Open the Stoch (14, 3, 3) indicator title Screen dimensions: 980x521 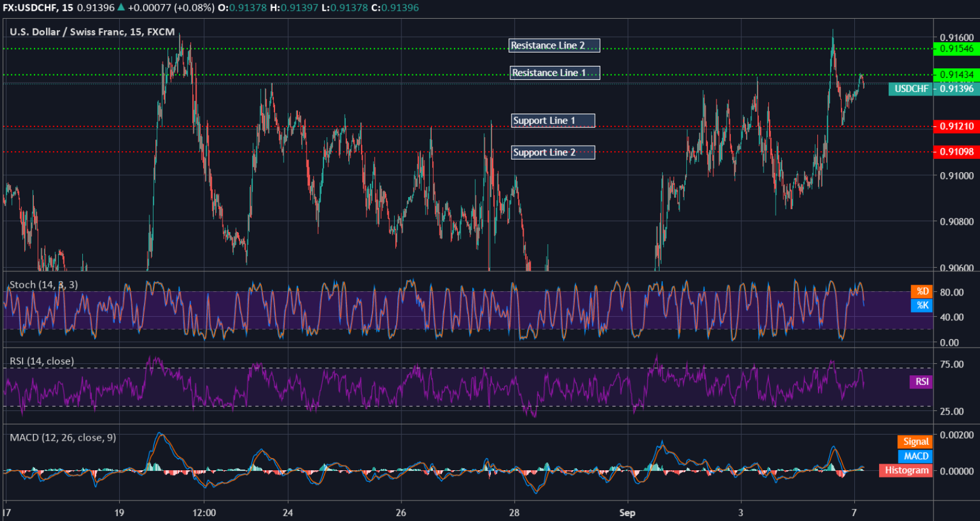[x=44, y=285]
